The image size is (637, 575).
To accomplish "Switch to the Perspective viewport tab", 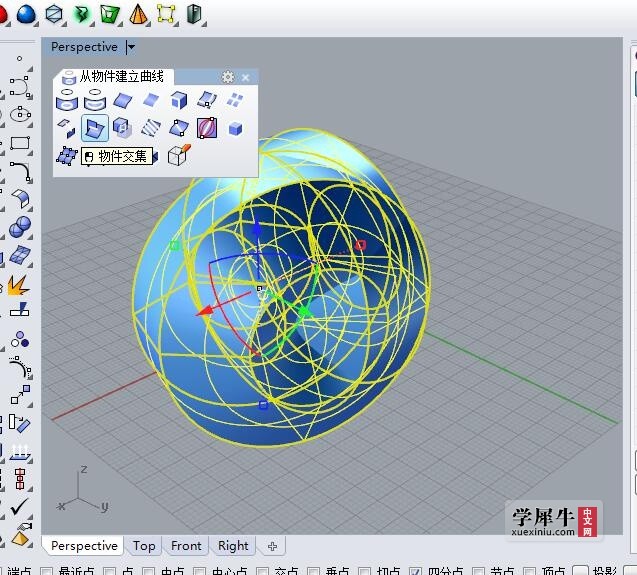I will point(84,545).
